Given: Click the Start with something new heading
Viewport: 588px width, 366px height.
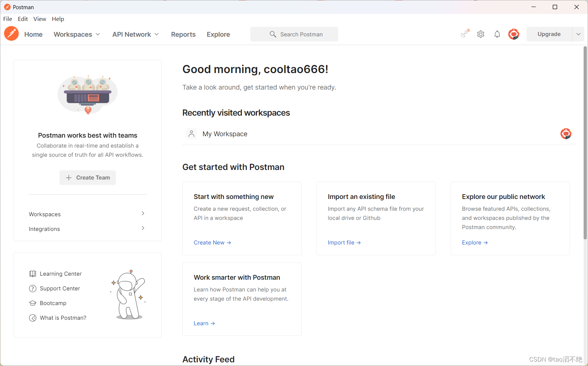Looking at the screenshot, I should pos(234,197).
